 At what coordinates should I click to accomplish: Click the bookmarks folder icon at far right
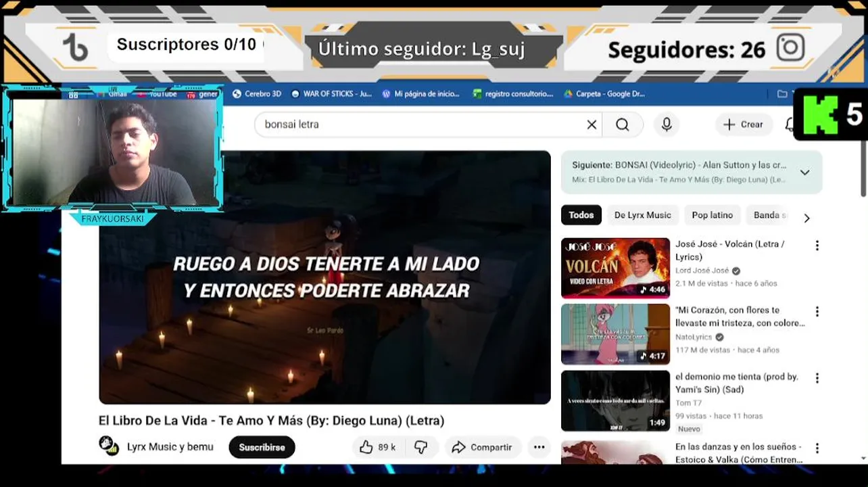782,94
